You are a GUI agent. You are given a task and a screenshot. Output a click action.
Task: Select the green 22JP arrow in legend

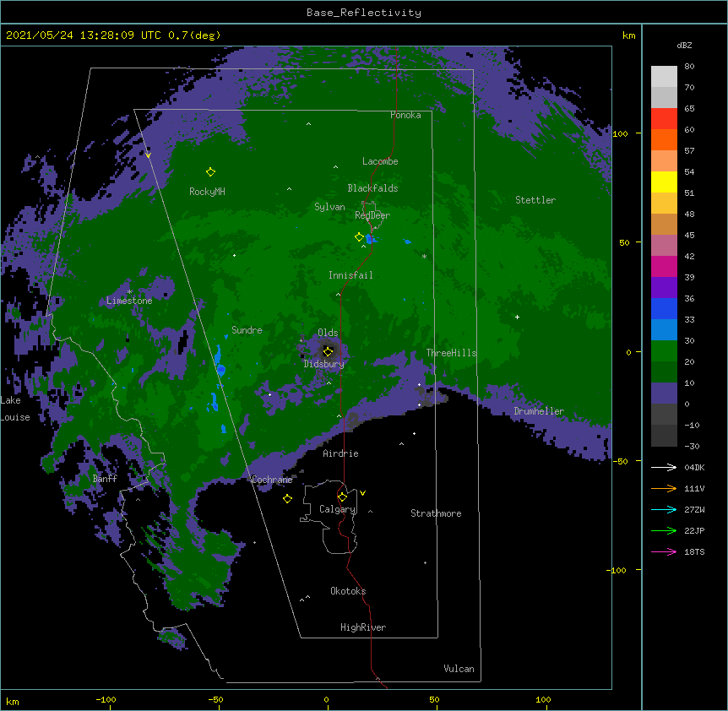[664, 530]
